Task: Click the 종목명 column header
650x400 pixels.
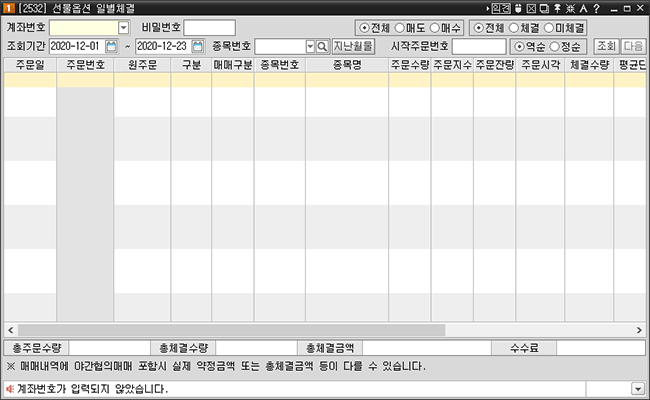Action: (x=347, y=64)
